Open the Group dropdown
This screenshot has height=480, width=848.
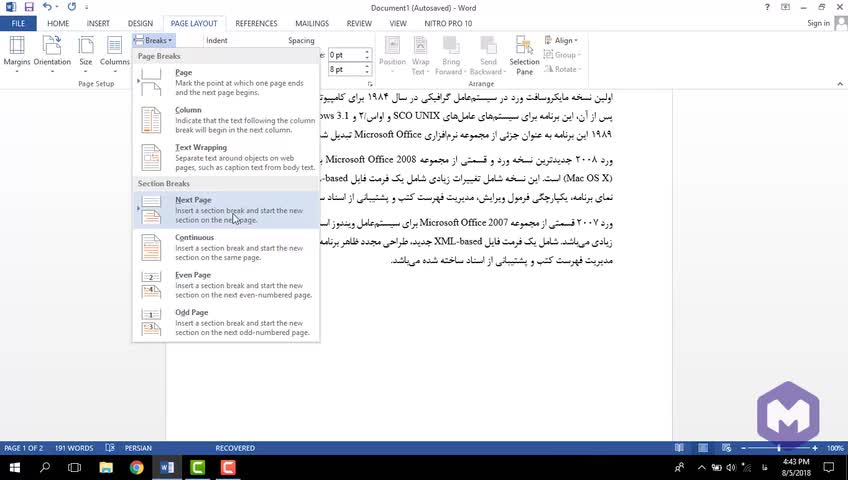[x=562, y=55]
